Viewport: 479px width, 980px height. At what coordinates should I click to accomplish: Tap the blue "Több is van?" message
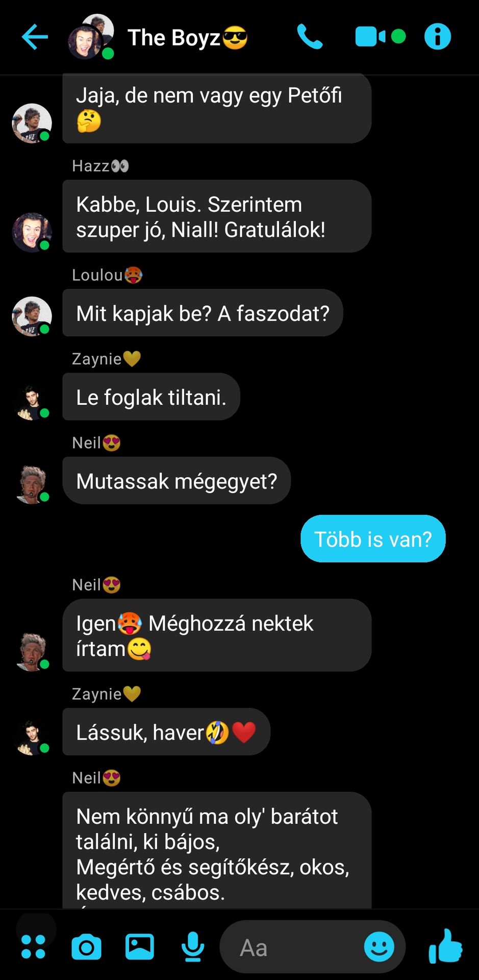point(373,538)
